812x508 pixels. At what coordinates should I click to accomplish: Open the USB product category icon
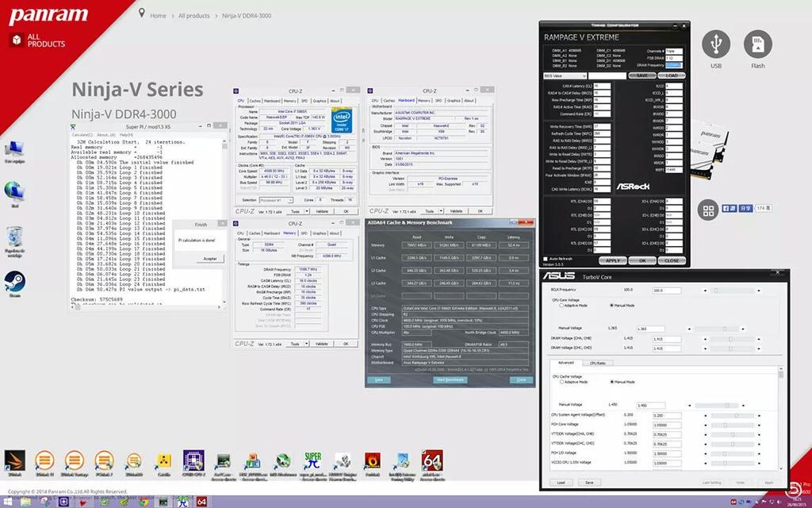point(716,44)
